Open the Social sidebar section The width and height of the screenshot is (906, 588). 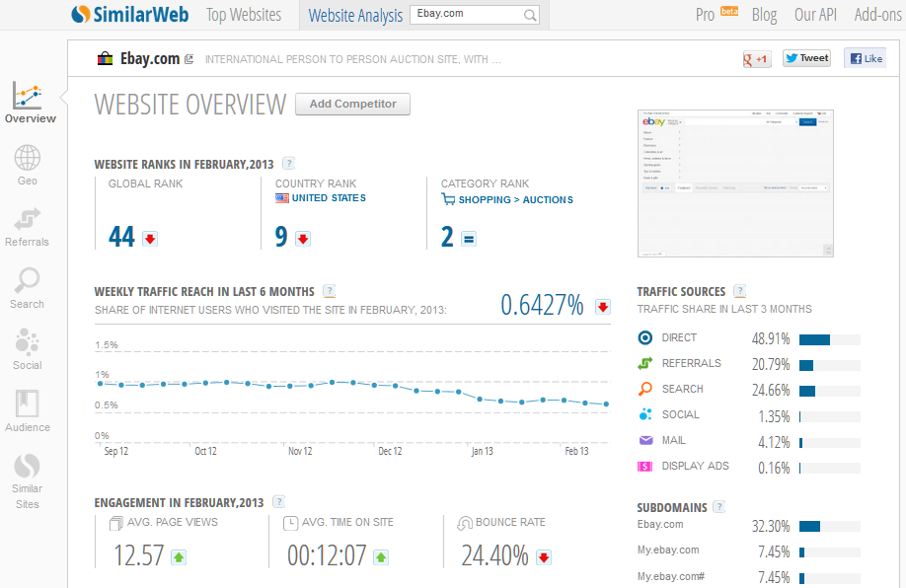(28, 349)
